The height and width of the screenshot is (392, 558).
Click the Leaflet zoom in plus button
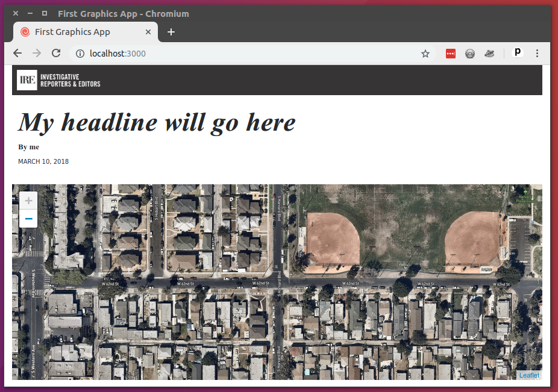pos(28,201)
